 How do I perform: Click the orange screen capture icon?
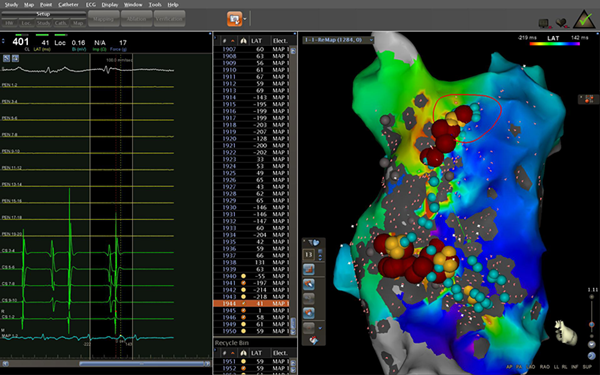click(x=234, y=19)
